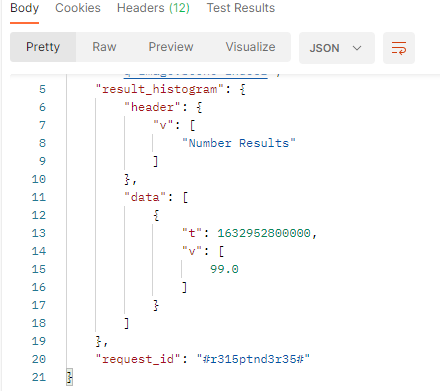Click the "result_histogram" key
The width and height of the screenshot is (440, 391).
[x=160, y=89]
